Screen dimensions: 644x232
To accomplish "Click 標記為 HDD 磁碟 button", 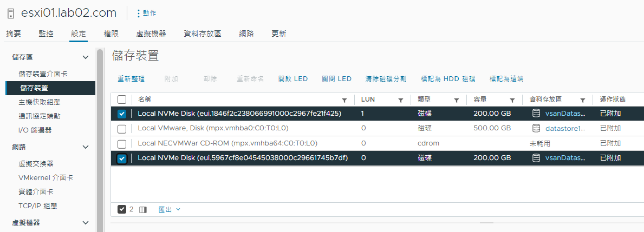I will click(x=448, y=79).
